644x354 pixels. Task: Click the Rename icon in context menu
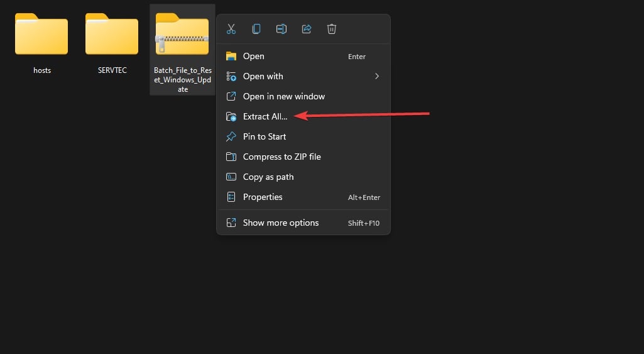(281, 29)
